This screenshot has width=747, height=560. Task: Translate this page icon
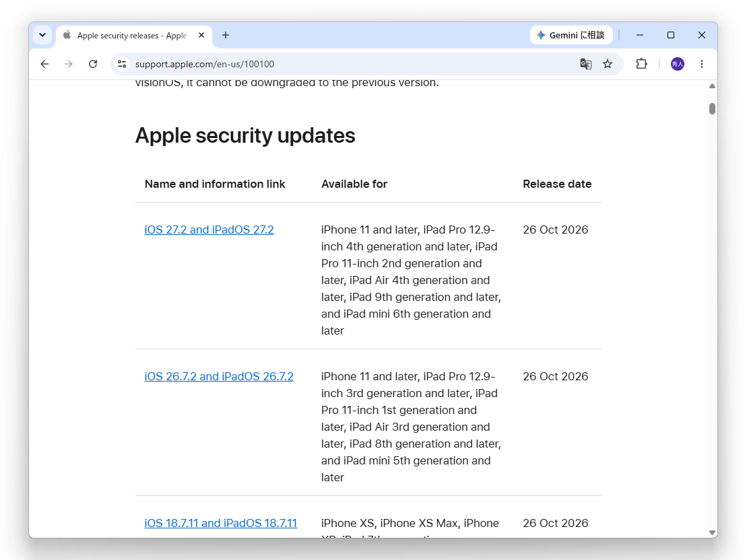(x=585, y=64)
